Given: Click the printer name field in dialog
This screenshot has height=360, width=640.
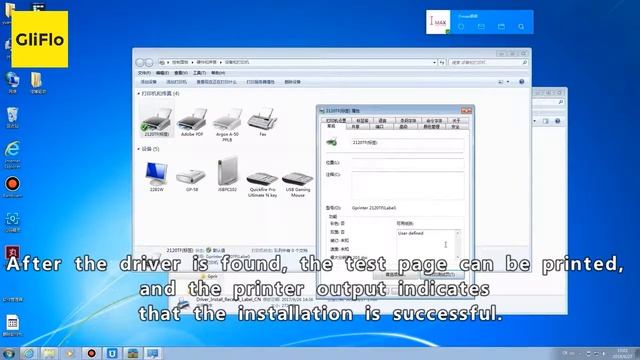Looking at the screenshot, I should point(407,143).
